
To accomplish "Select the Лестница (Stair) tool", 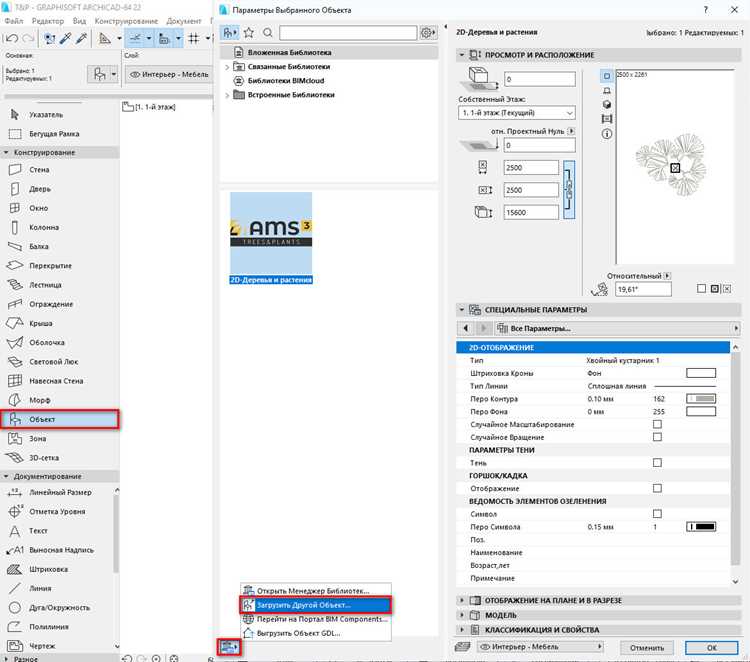I will coord(45,285).
